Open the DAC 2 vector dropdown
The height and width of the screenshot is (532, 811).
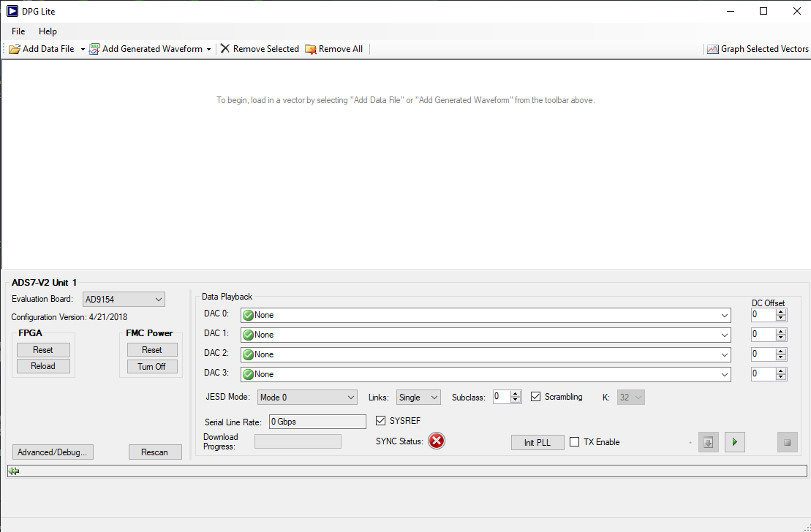[x=486, y=354]
